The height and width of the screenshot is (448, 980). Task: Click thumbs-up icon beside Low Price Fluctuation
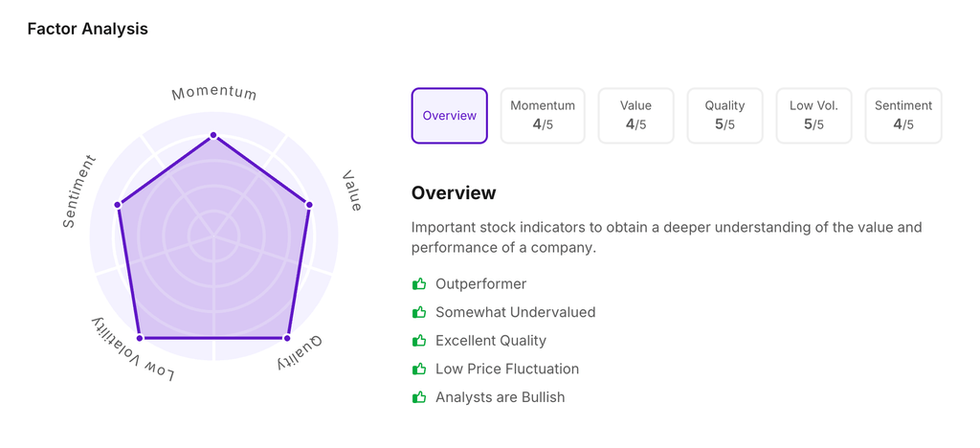[418, 369]
